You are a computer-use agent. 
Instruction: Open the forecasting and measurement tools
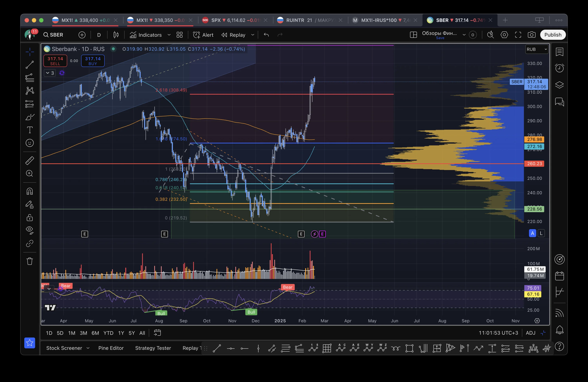(x=30, y=104)
